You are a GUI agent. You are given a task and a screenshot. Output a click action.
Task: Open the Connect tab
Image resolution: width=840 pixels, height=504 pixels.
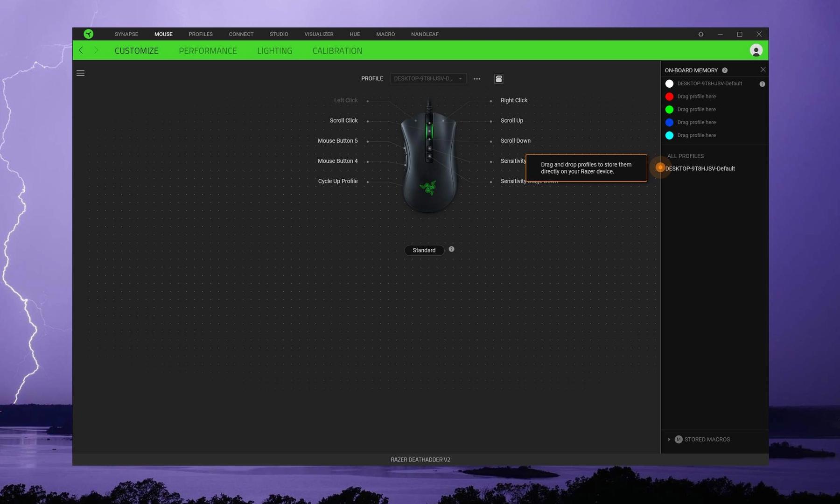(x=241, y=34)
